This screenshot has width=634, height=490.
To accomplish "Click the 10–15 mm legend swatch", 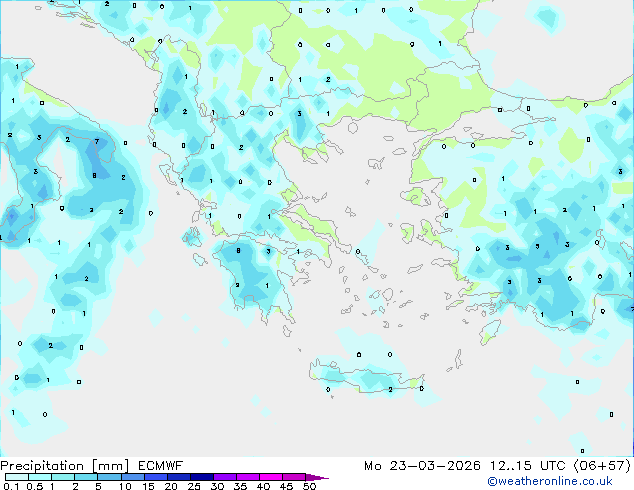I will pos(132,477).
